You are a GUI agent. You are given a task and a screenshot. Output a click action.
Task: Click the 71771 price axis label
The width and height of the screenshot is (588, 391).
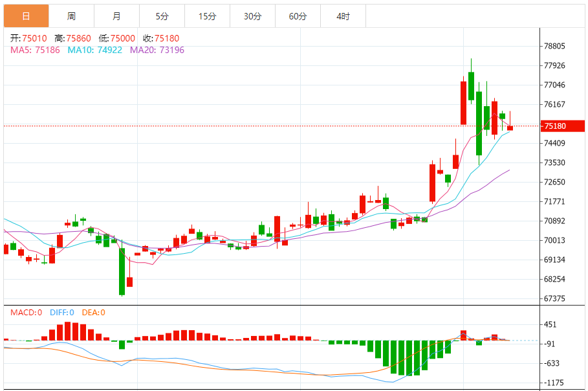coord(554,201)
